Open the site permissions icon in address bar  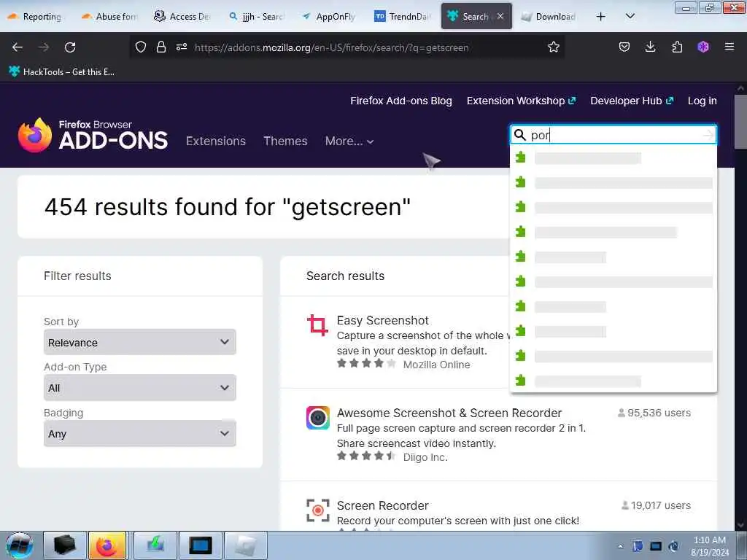click(x=182, y=47)
